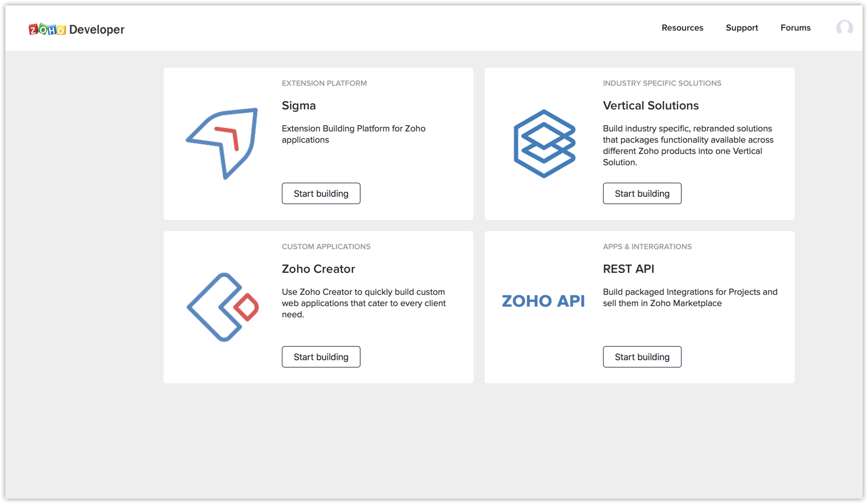Start building with REST API
The height and width of the screenshot is (504, 868).
coord(642,357)
